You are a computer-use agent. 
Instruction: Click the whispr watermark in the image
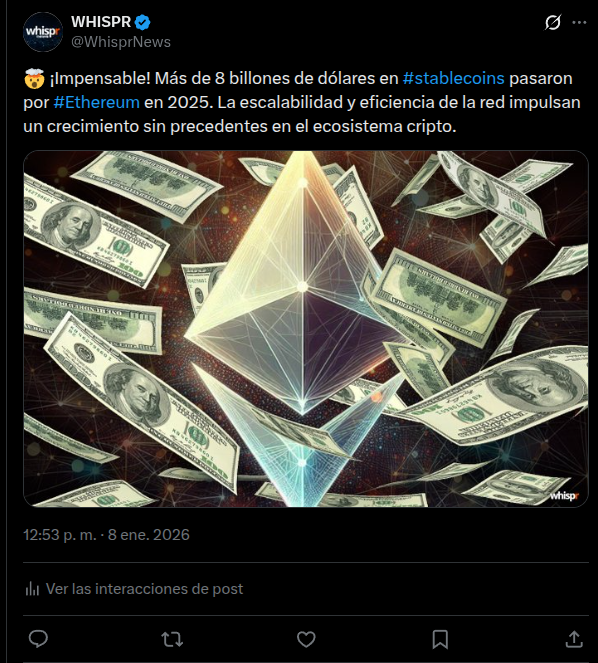564,496
